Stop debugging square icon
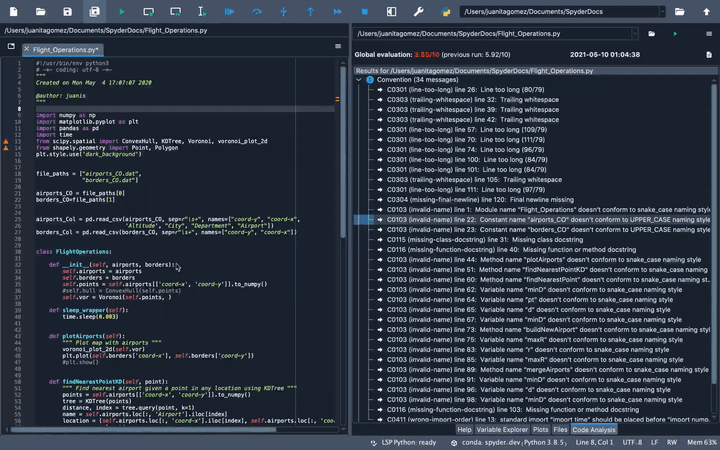The width and height of the screenshot is (720, 450). (x=365, y=11)
